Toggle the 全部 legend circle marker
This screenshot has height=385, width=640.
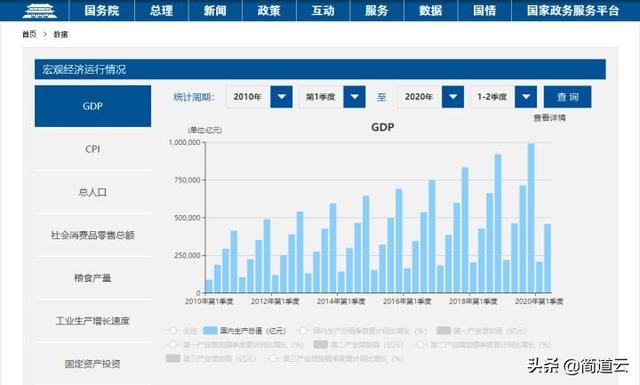click(173, 330)
